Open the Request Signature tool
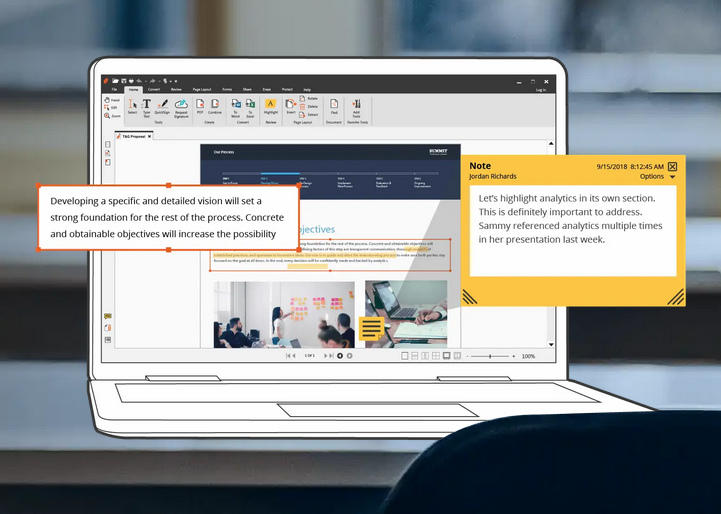Image resolution: width=721 pixels, height=514 pixels. point(181,105)
